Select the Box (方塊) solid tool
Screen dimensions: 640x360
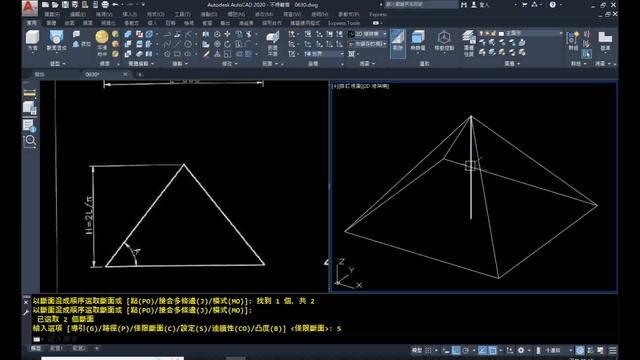pos(33,40)
